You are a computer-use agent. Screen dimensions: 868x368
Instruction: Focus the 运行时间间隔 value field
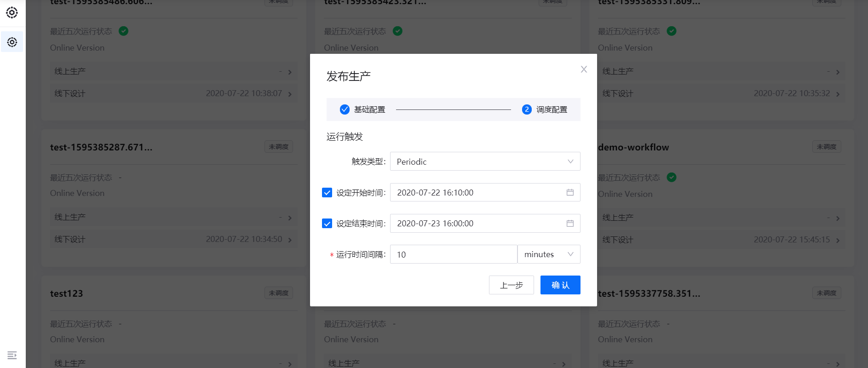[454, 254]
